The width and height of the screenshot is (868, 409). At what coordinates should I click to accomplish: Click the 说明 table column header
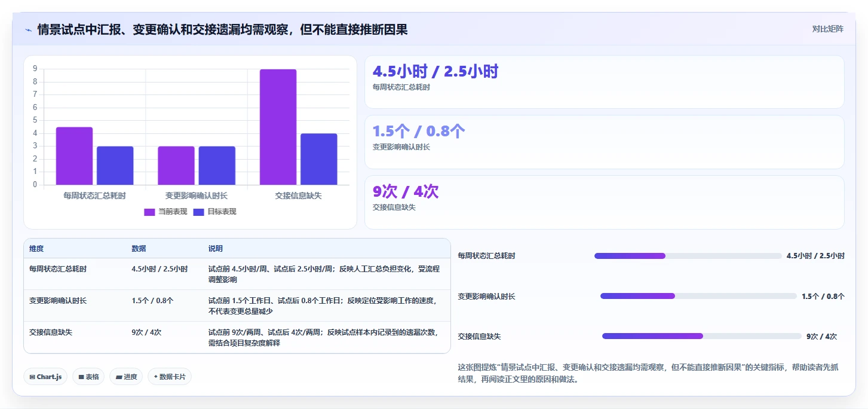[215, 249]
